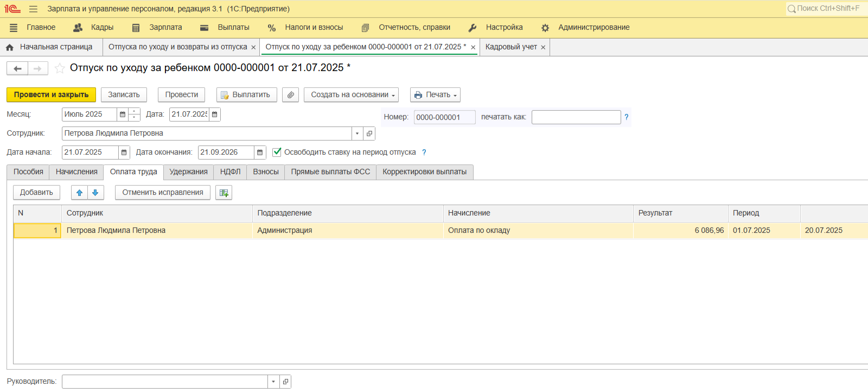This screenshot has height=392, width=868.
Task: Click the Номер field
Action: pos(444,117)
